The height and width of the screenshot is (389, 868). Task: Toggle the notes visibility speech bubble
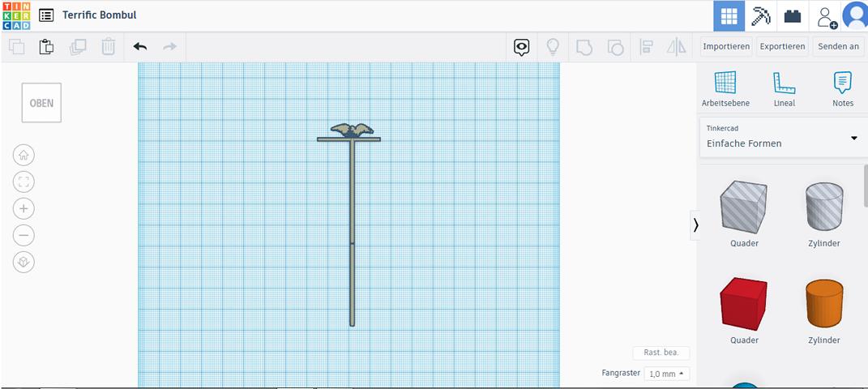pyautogui.click(x=522, y=47)
